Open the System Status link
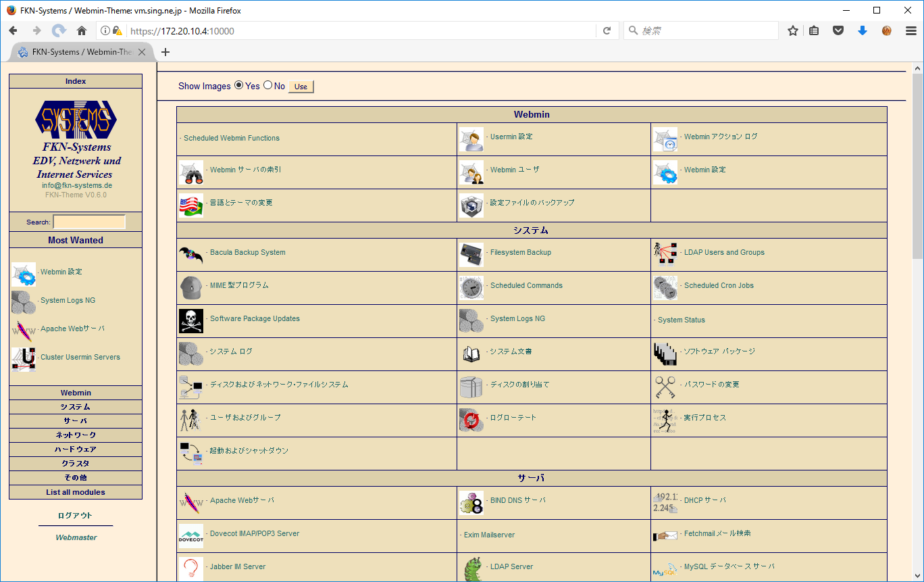This screenshot has height=582, width=924. [x=682, y=320]
